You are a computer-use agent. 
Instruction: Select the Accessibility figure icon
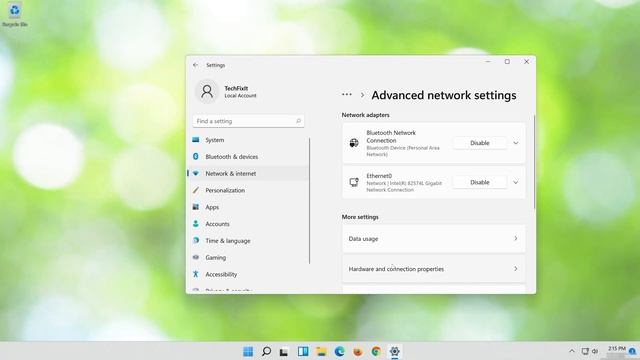[x=196, y=274]
